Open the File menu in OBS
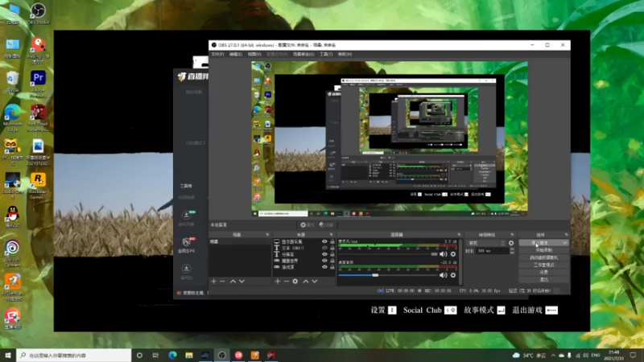 pos(217,54)
